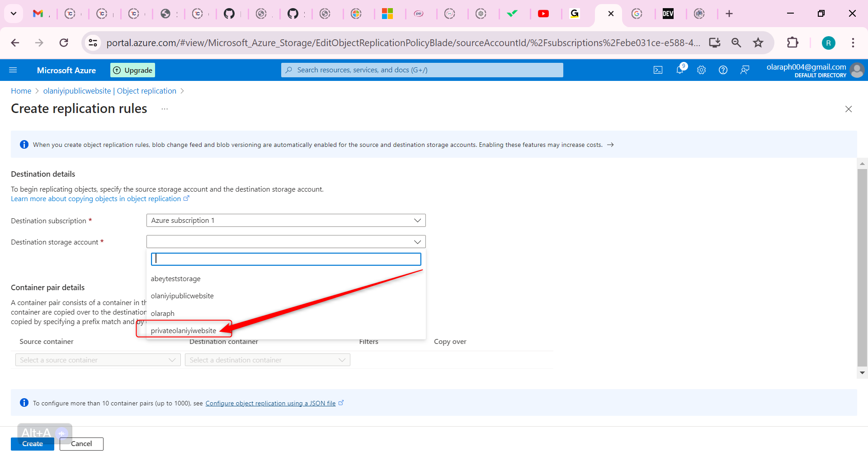Click the storage account filter text box

tap(286, 259)
